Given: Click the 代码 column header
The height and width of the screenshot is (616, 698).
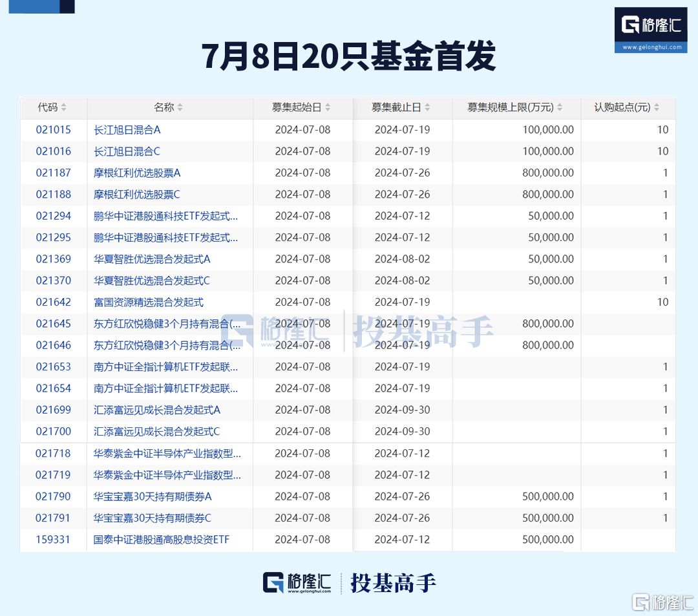Looking at the screenshot, I should point(54,108).
